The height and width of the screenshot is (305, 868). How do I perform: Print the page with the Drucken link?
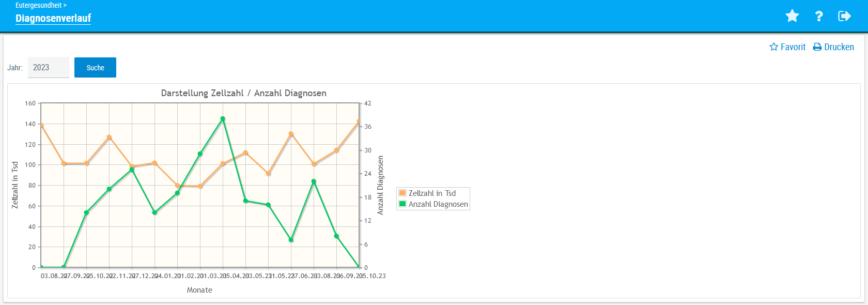[839, 47]
